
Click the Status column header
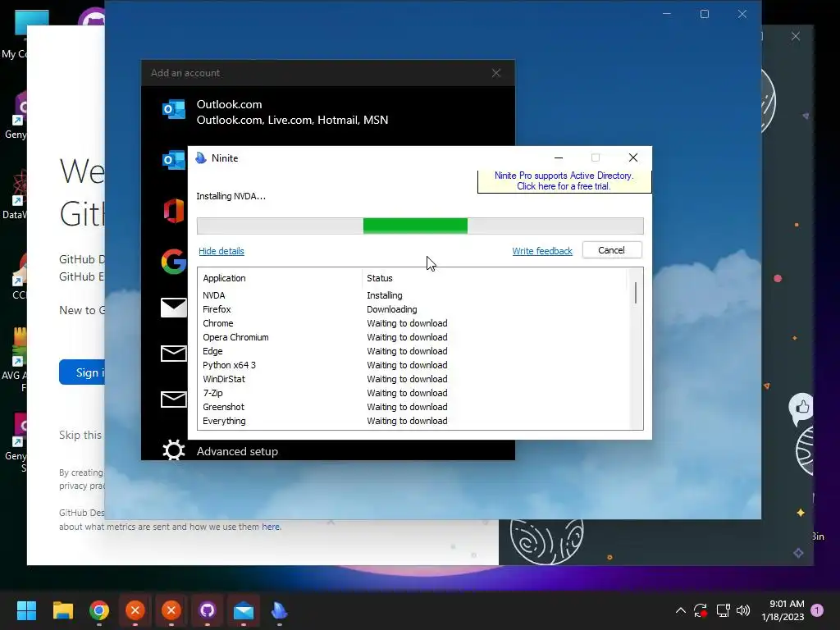tap(494, 278)
